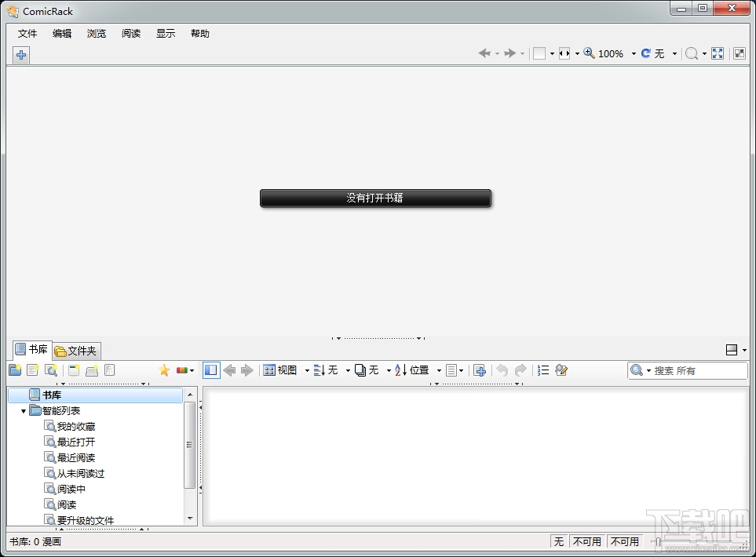756x557 pixels.
Task: Open the zoom 100% dropdown arrow
Action: [x=634, y=54]
